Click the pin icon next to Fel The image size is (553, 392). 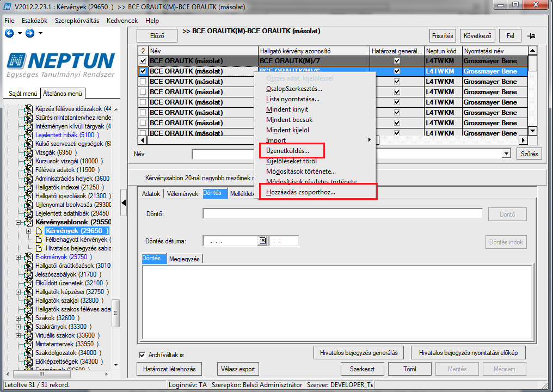click(x=531, y=35)
